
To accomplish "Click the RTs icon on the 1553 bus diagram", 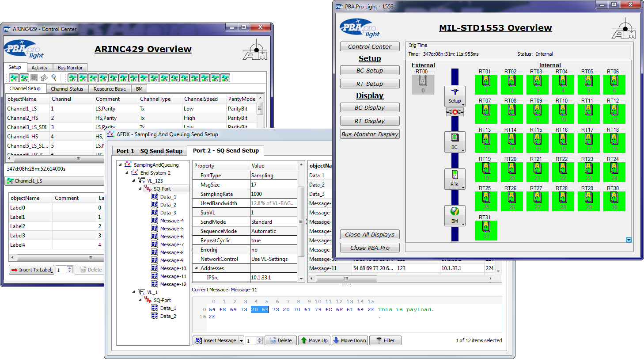I will pos(455,179).
